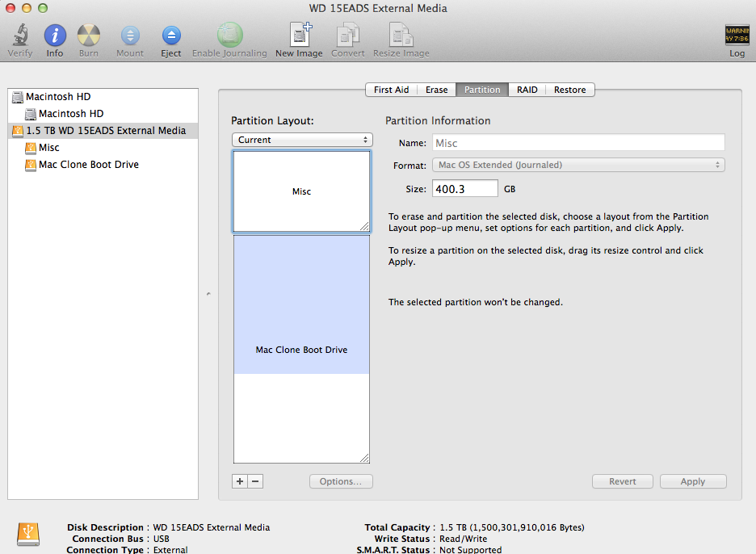This screenshot has height=554, width=756.
Task: Open the Log viewer icon
Action: tap(737, 36)
